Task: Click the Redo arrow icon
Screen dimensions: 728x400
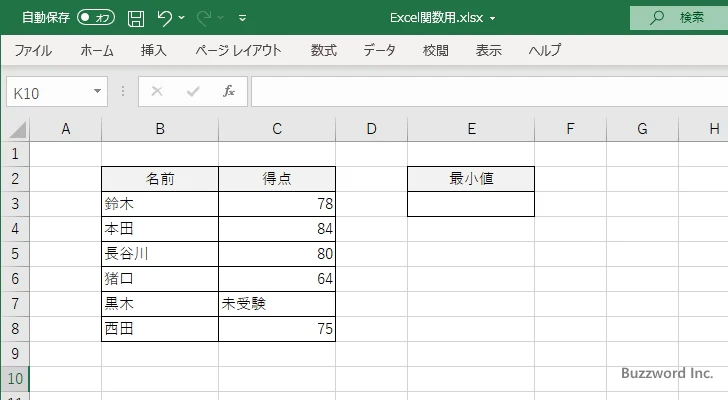Action: (x=203, y=18)
